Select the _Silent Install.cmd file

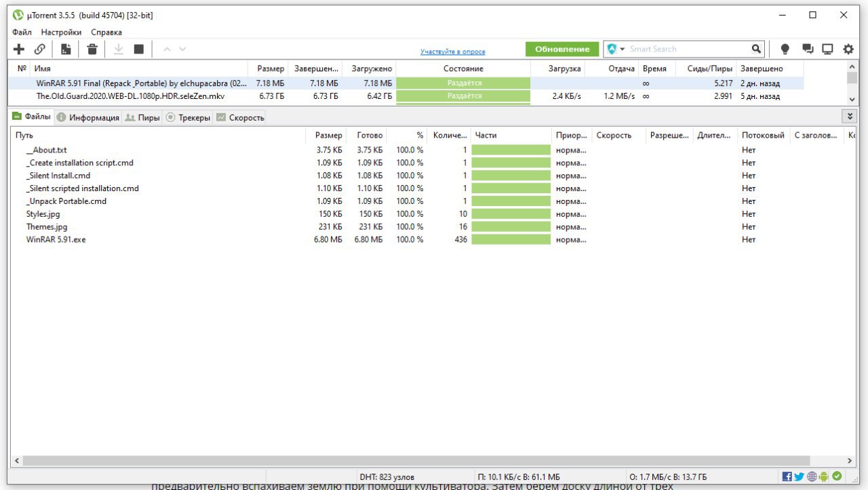click(x=58, y=176)
